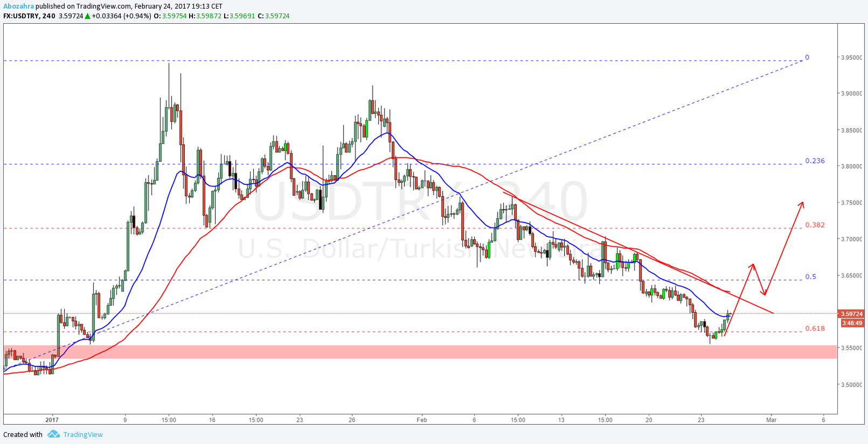Select the Fibonacci 0 level label
868x444 pixels.
pos(807,57)
